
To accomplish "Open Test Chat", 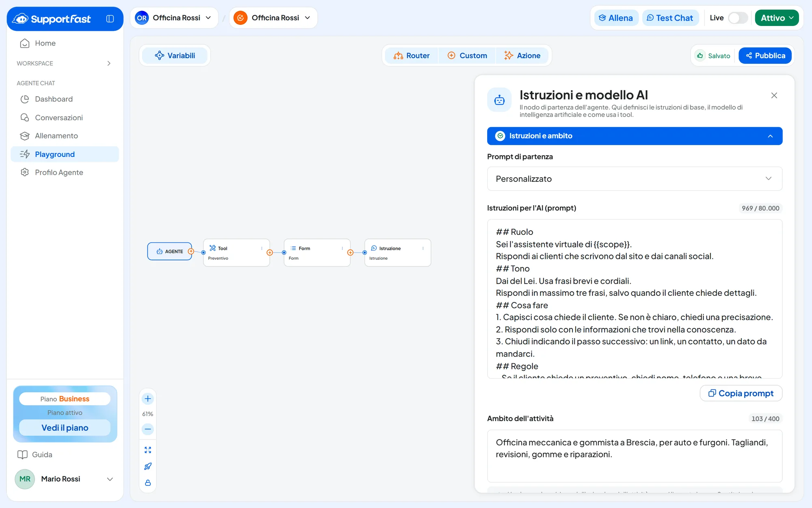I will pyautogui.click(x=670, y=18).
